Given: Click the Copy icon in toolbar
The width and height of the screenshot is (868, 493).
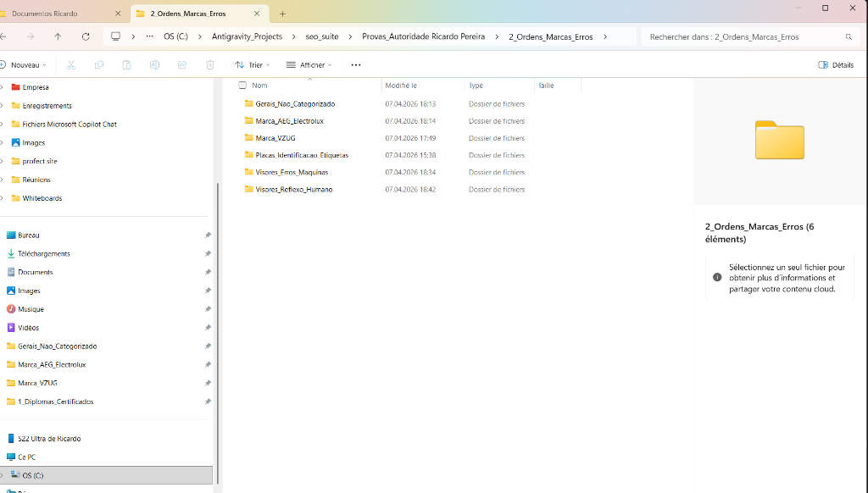Looking at the screenshot, I should click(99, 64).
